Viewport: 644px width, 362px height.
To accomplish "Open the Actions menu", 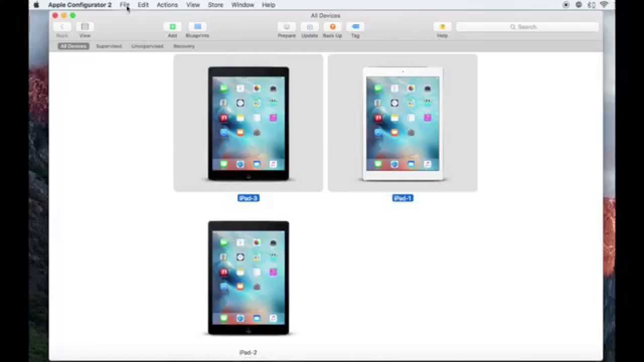I will [167, 5].
